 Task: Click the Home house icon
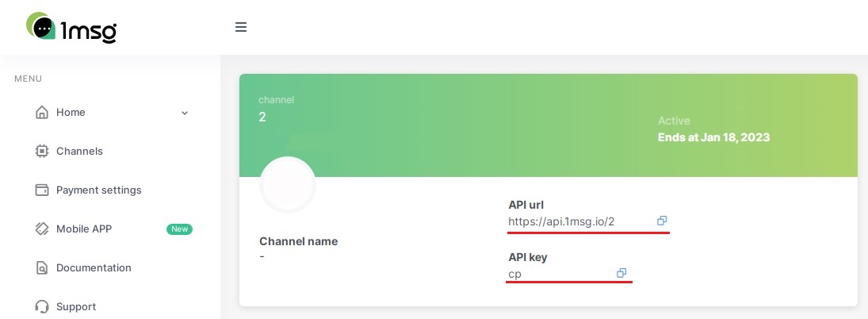coord(42,113)
